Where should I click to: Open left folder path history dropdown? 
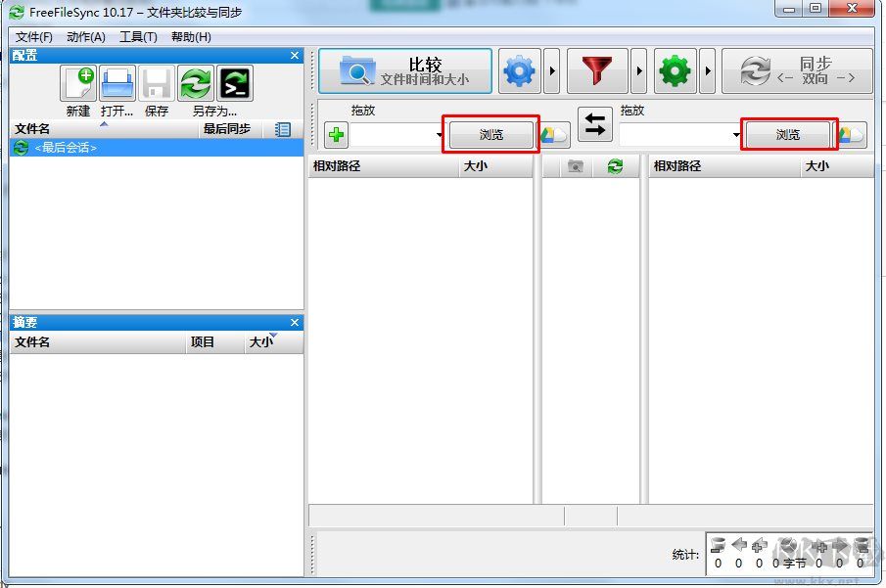point(439,135)
